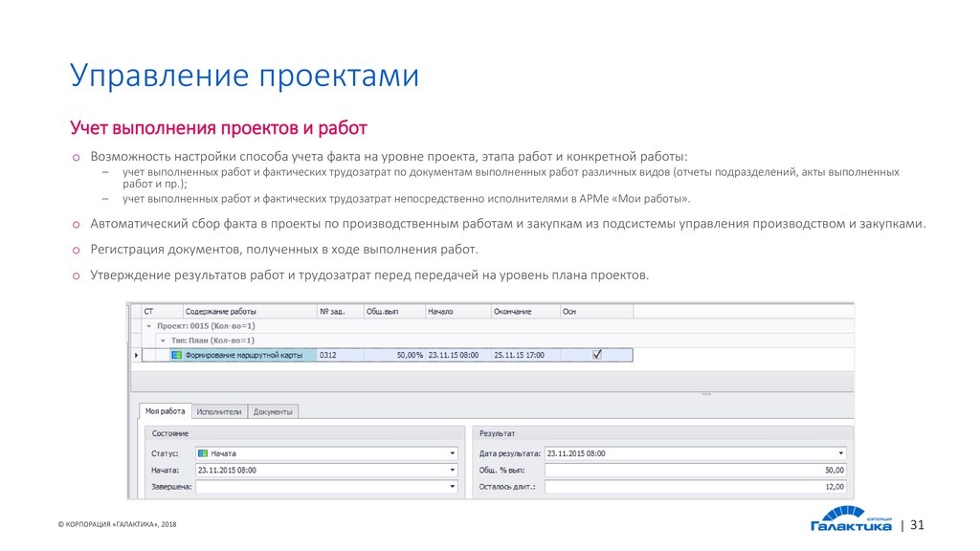Switch to the Моя работа tab

click(165, 411)
